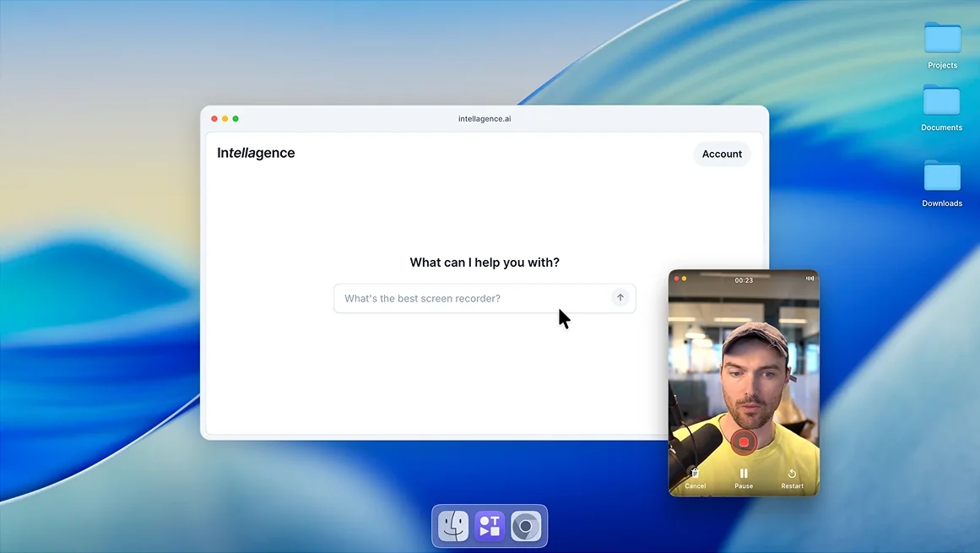Viewport: 980px width, 553px height.
Task: Stop the recording with the red button
Action: click(x=744, y=442)
